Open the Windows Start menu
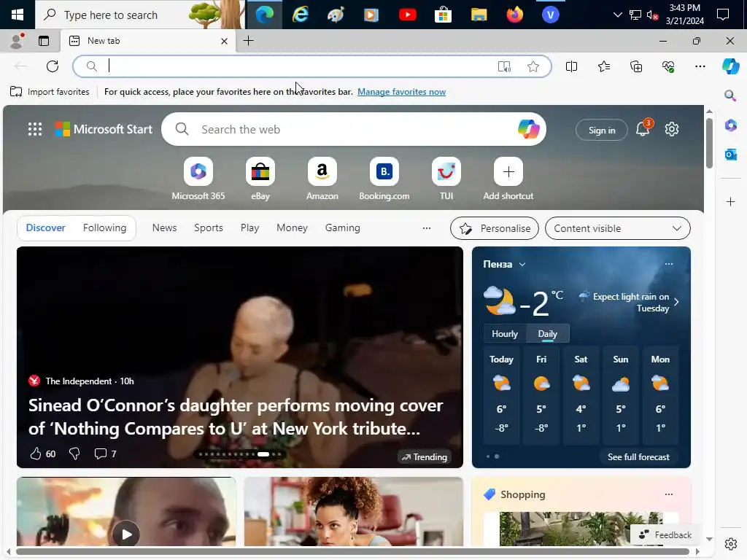 click(x=18, y=15)
